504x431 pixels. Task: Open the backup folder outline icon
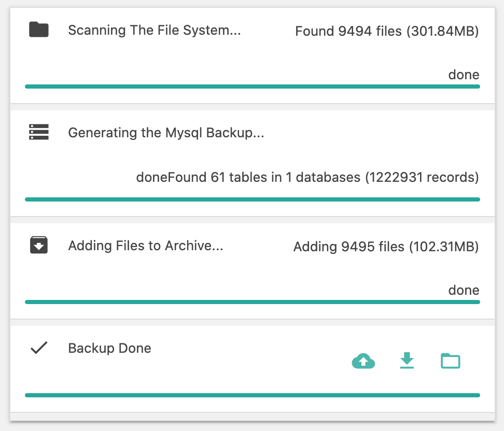[450, 361]
